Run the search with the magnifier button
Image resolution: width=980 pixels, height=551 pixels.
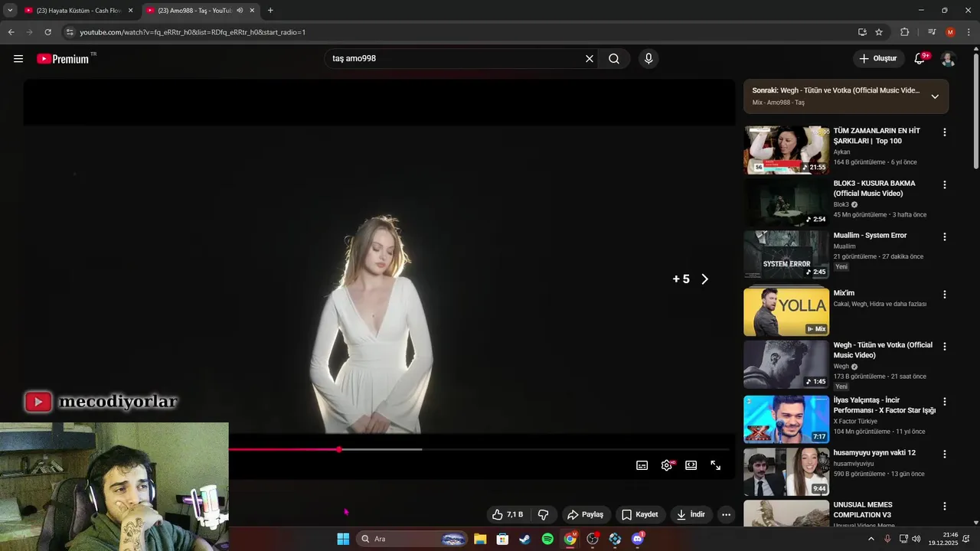[614, 59]
